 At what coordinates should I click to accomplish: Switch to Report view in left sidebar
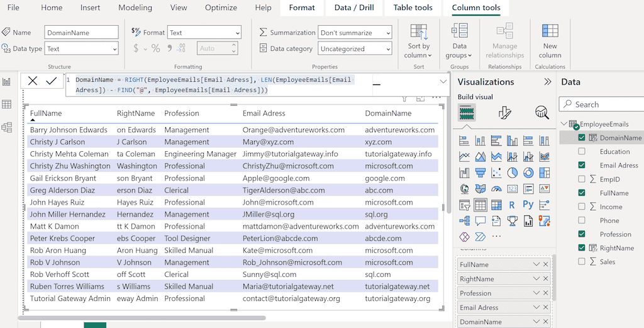[x=6, y=82]
